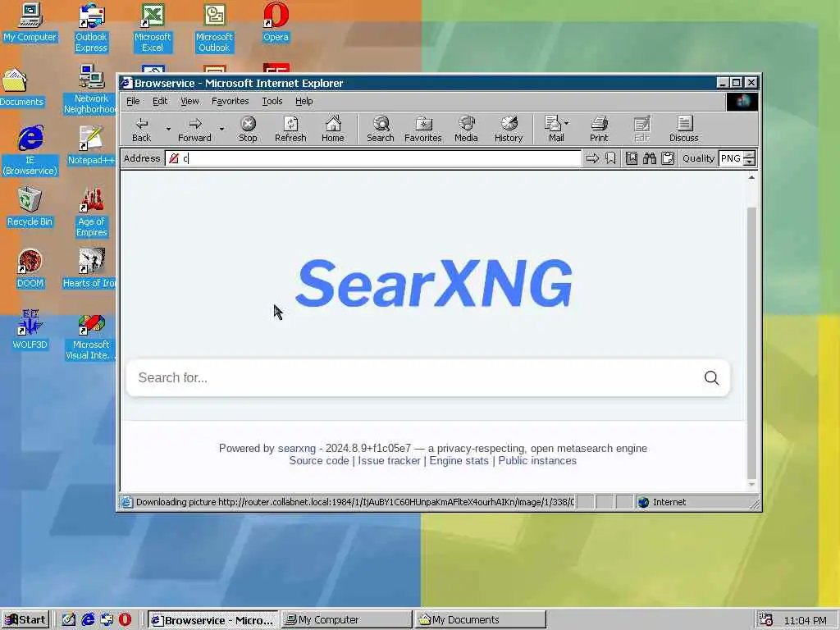The width and height of the screenshot is (840, 630).
Task: Click the vertical scrollbar thumb
Action: 751,343
